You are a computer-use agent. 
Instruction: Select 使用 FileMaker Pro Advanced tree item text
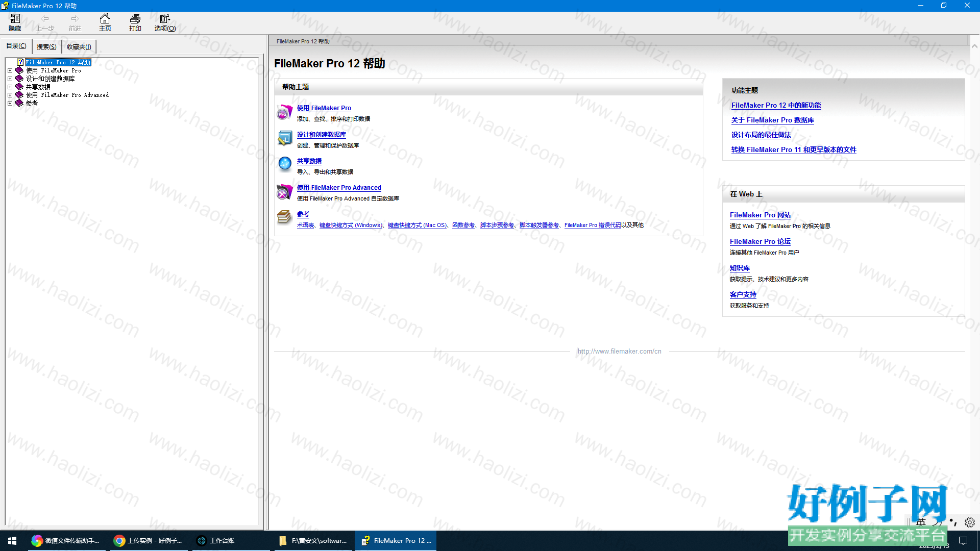67,95
